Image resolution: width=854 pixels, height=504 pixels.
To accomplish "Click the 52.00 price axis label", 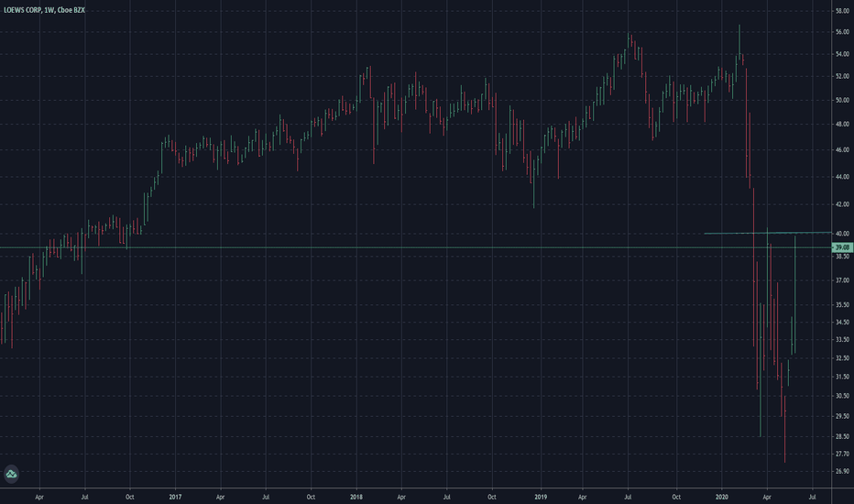I will click(x=842, y=76).
